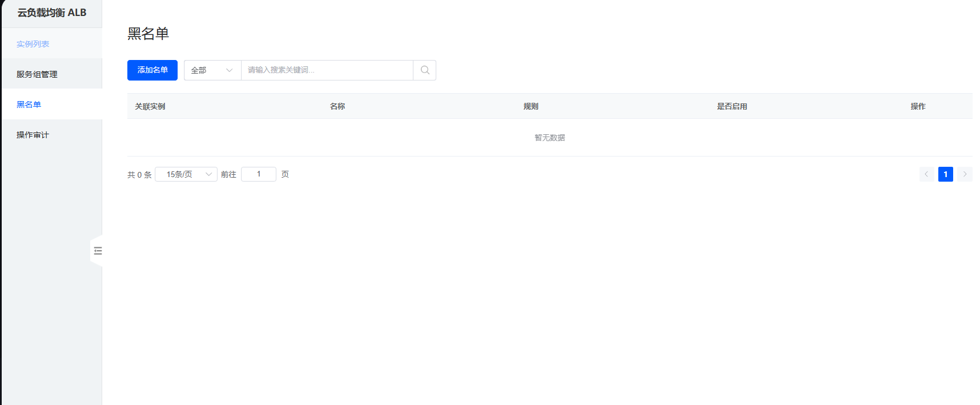
Task: Click the 云负载均衡 ALB title
Action: [x=52, y=13]
